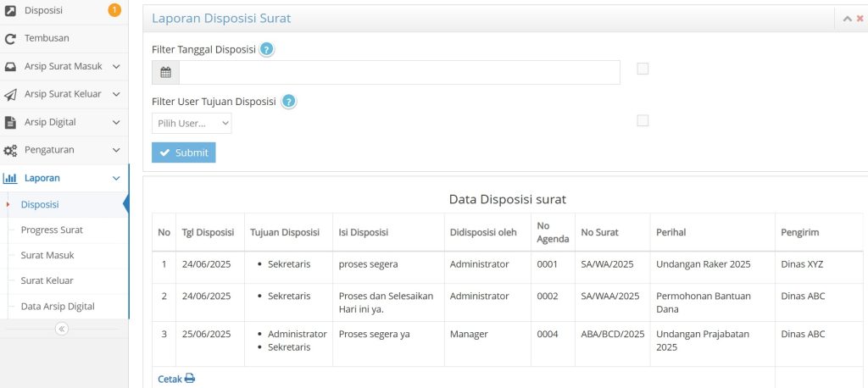Enable the Filter Tanggal Disposisi checkbox
The image size is (868, 388).
point(643,69)
